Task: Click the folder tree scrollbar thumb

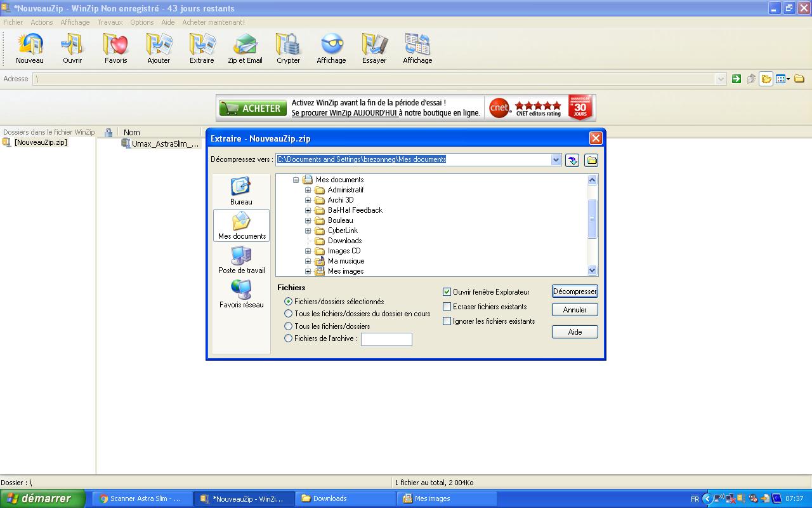Action: point(593,218)
